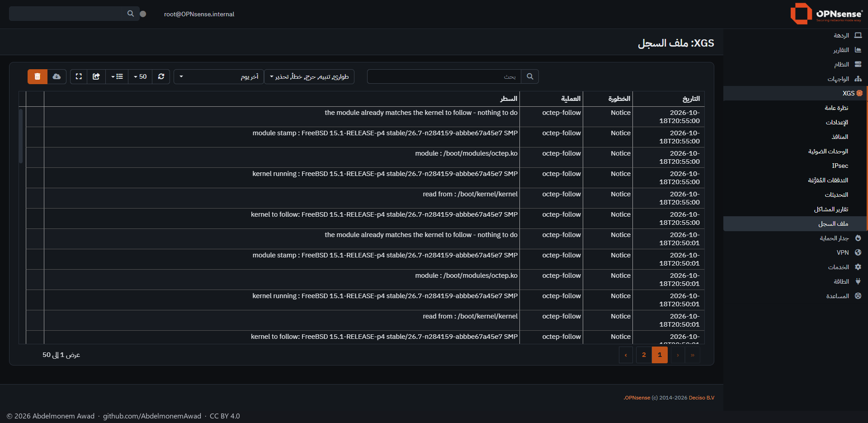Open الطاقة via its plug icon
This screenshot has height=423, width=868.
pos(858,281)
